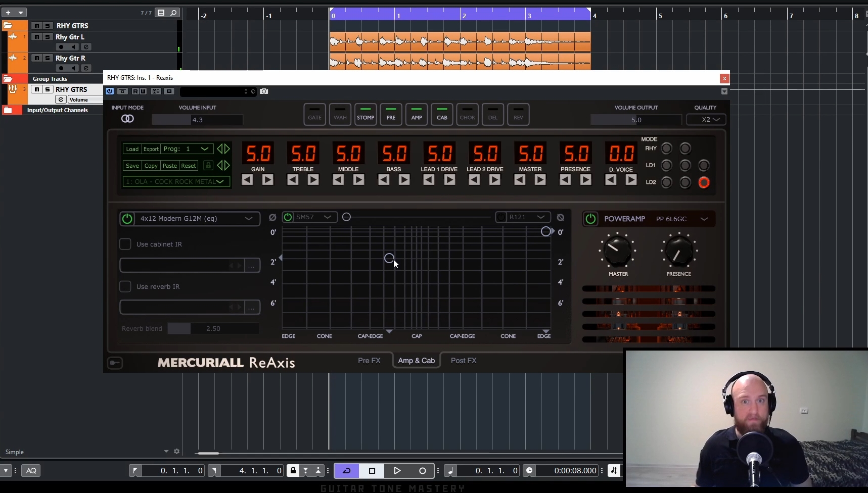Enable the WAH module

point(340,114)
